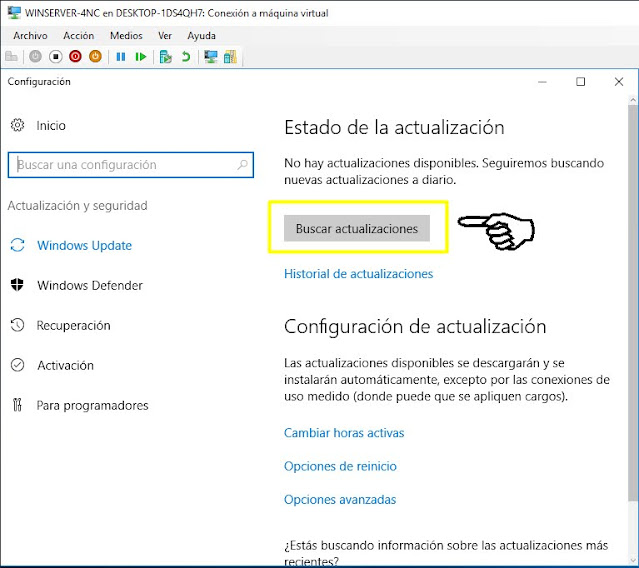Create a checkpoint from the toolbar
This screenshot has width=639, height=568.
[165, 57]
